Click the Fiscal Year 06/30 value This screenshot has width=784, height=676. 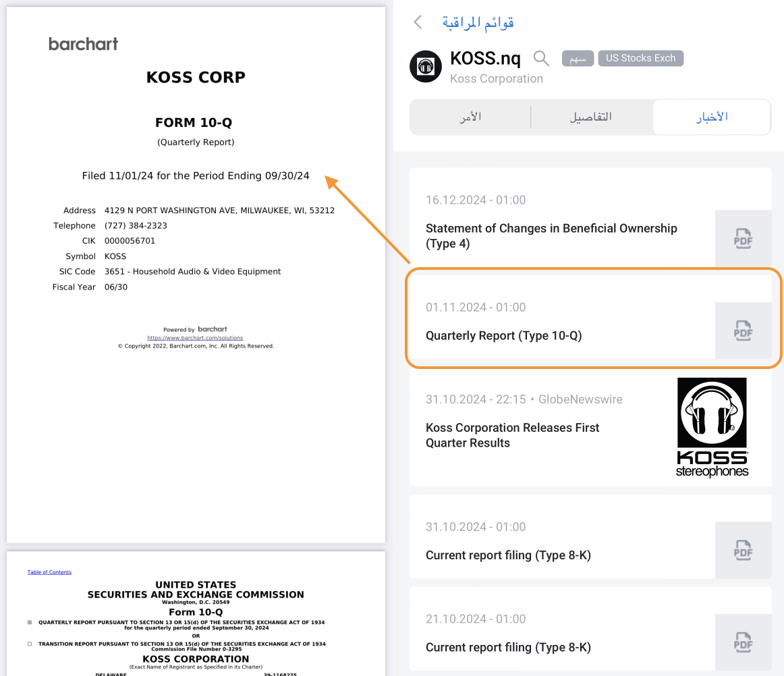[115, 287]
